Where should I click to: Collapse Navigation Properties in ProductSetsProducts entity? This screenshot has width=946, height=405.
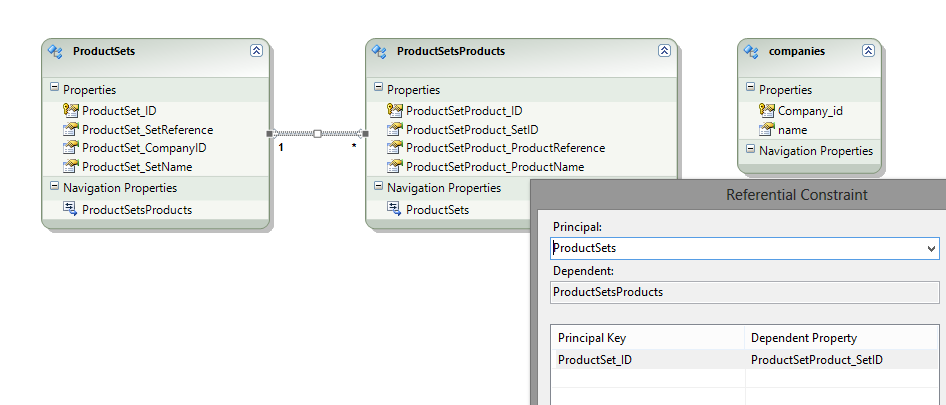pyautogui.click(x=378, y=187)
